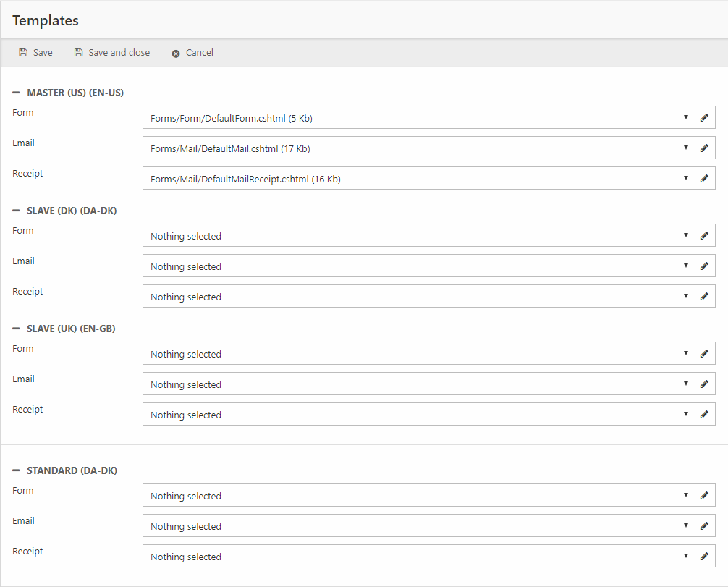Click Save and close in toolbar
728x587 pixels.
click(x=112, y=53)
